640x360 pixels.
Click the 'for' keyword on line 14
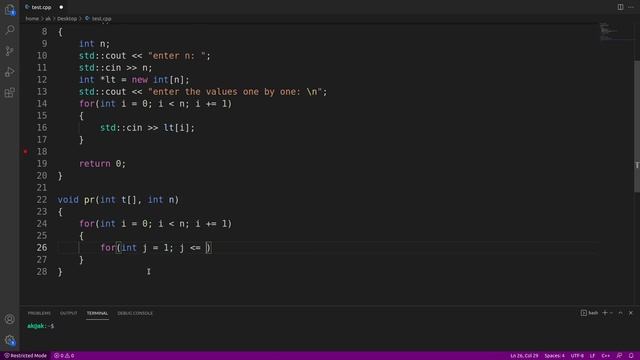point(87,104)
